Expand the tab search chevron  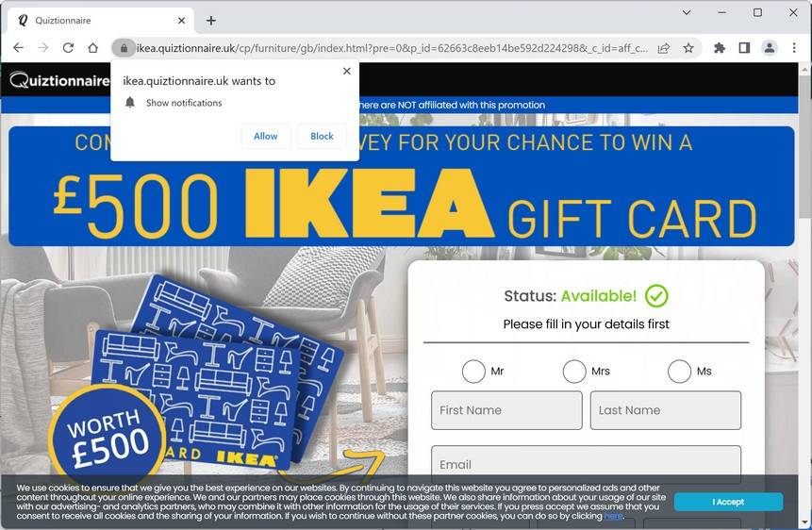point(687,12)
